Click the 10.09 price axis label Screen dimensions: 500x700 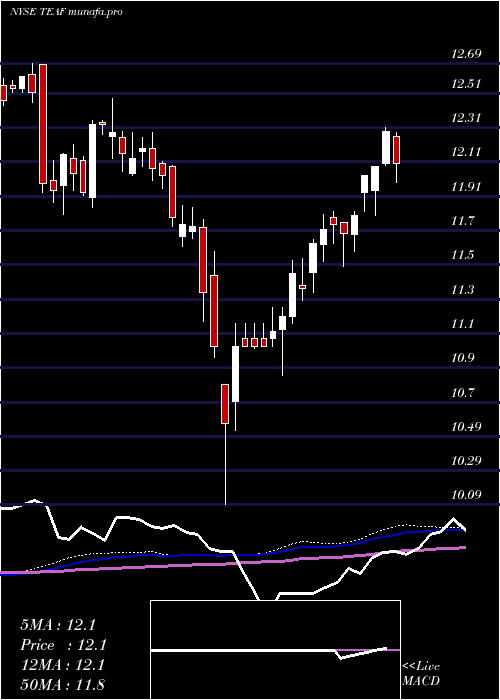click(466, 495)
